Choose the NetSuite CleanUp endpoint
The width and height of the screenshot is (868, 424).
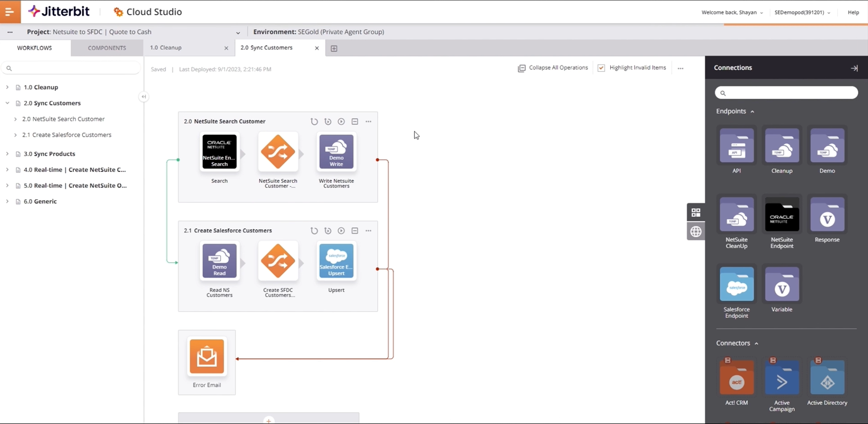(737, 215)
